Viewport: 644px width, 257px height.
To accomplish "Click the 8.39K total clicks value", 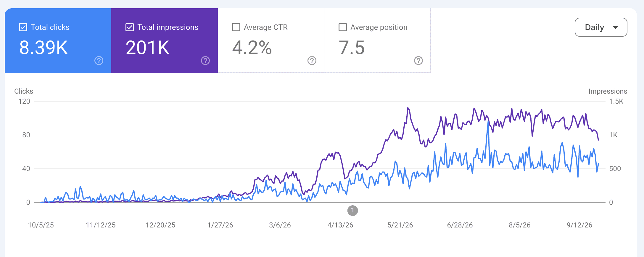I will click(44, 48).
